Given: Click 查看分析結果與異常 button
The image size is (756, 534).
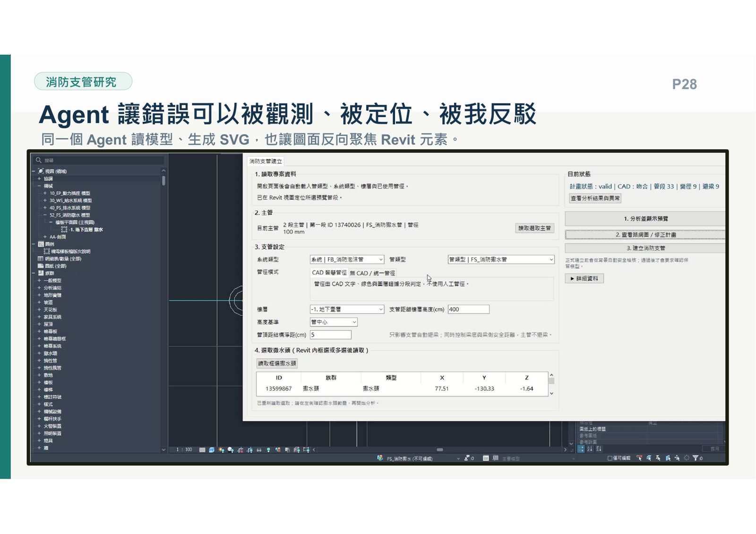Looking at the screenshot, I should [x=595, y=198].
